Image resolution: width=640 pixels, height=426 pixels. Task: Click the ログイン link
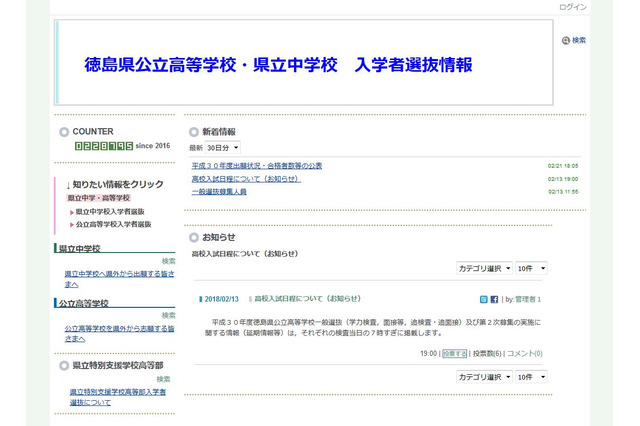(x=573, y=7)
